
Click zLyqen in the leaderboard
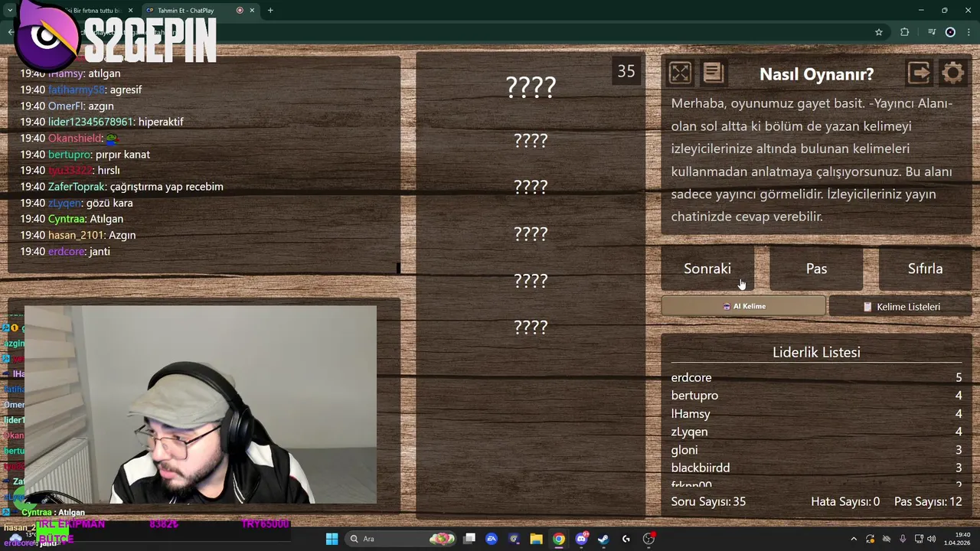(689, 432)
